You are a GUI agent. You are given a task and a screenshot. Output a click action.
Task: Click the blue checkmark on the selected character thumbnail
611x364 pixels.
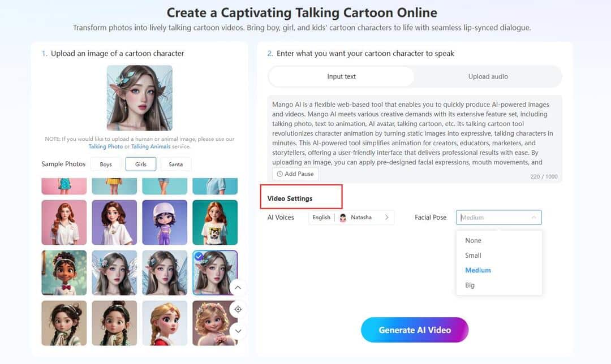pos(200,255)
